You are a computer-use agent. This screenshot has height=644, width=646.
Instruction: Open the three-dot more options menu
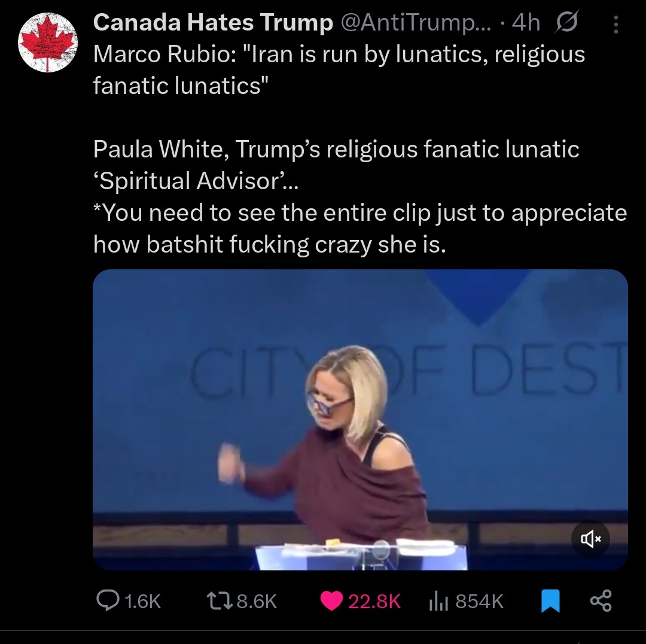pos(616,25)
